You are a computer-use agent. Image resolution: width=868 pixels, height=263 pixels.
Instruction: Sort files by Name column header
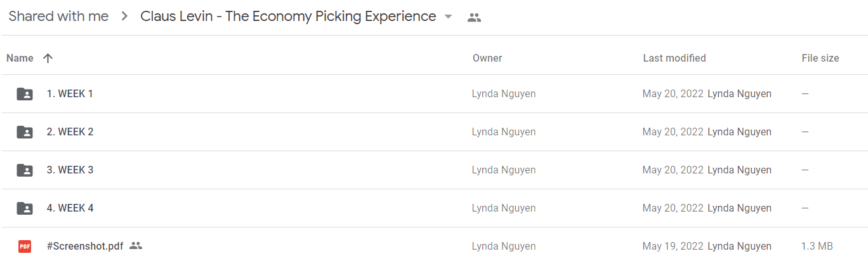coord(20,58)
